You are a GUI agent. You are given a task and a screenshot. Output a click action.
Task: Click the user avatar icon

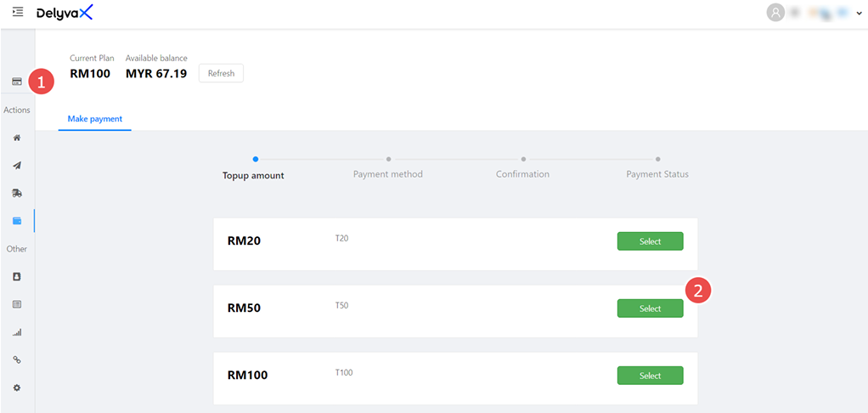click(x=775, y=13)
